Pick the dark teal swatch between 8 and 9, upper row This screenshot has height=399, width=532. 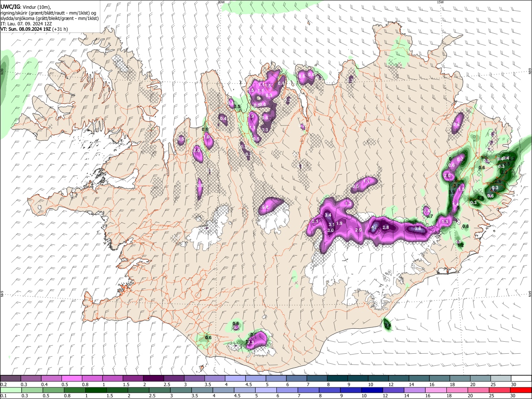(337, 379)
